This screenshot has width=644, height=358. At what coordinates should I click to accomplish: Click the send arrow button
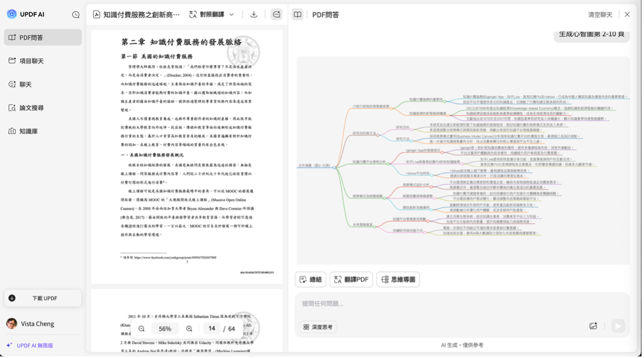[x=618, y=326]
